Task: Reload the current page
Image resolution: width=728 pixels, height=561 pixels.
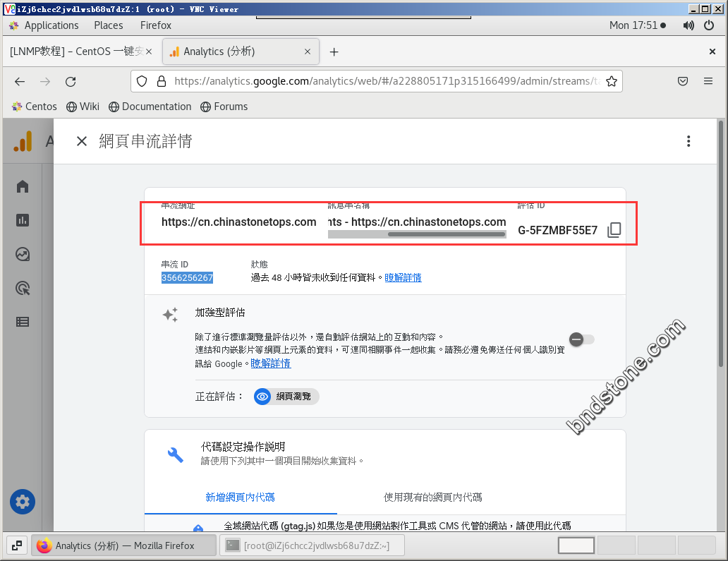Action: (x=71, y=82)
